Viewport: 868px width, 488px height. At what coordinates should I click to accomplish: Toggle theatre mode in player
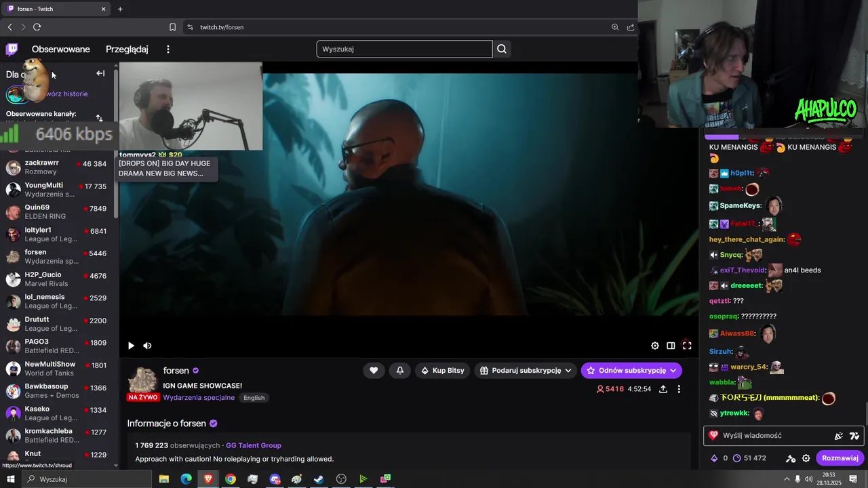(x=671, y=346)
